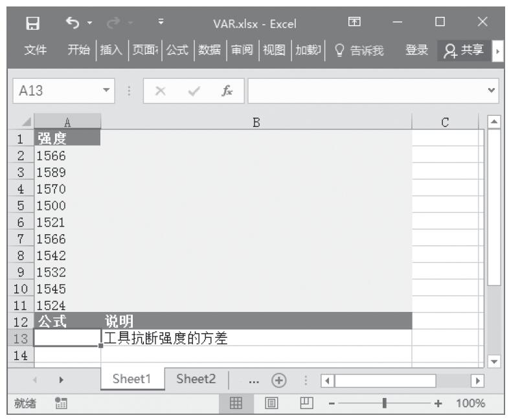This screenshot has width=509, height=420.
Task: Switch to the Sheet2 tab
Action: (x=196, y=379)
